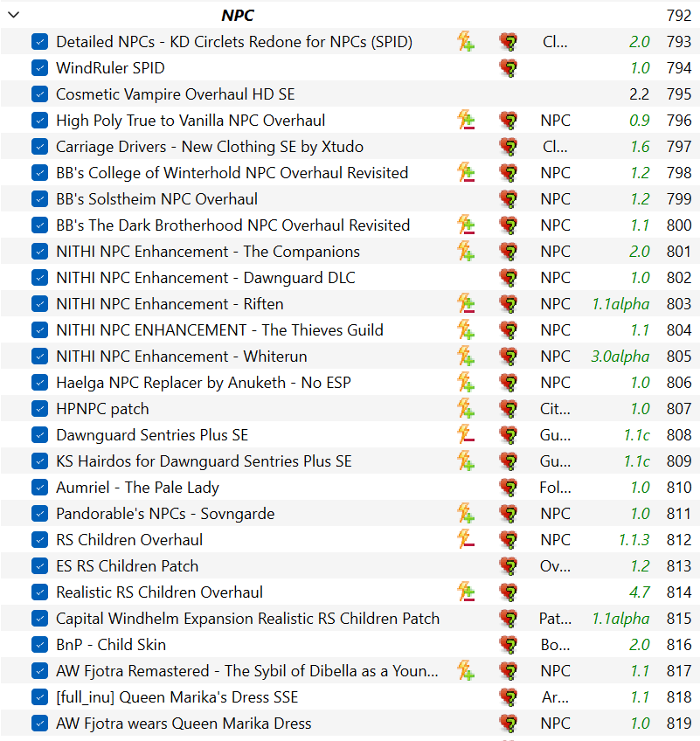Uncheck RS Children Overhaul mod
The height and width of the screenshot is (741, 700).
(x=39, y=540)
